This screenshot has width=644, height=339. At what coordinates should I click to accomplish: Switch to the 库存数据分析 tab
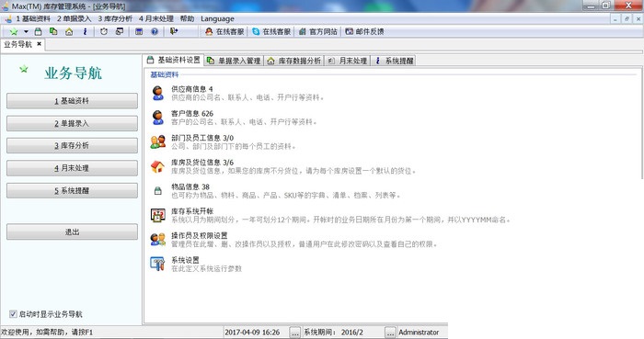(x=294, y=61)
